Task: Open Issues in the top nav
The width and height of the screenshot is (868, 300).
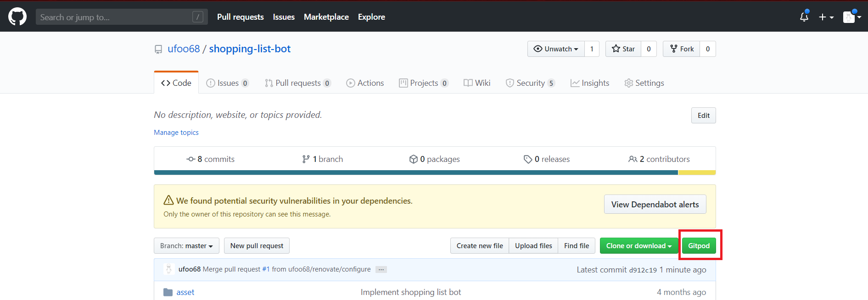Action: point(284,17)
